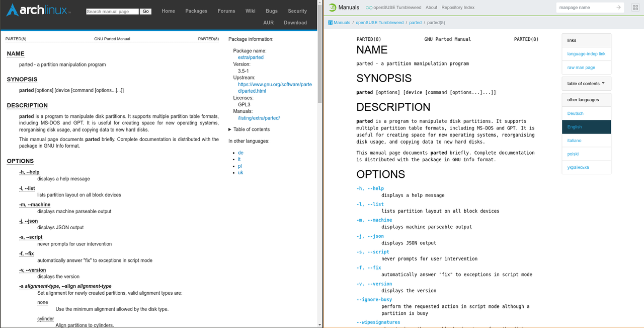Open the Wiki menu item
The width and height of the screenshot is (644, 328).
coord(251,11)
